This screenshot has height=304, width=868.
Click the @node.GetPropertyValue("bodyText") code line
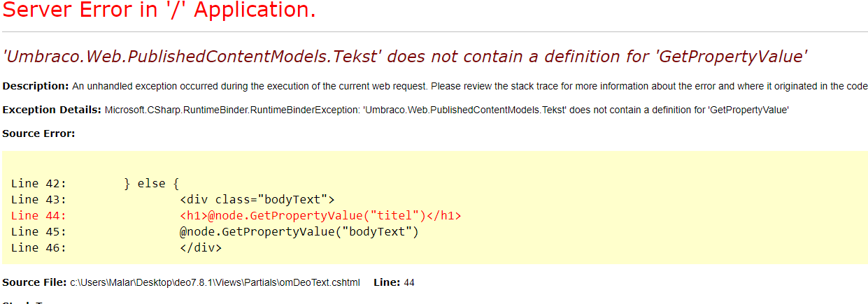coord(299,232)
